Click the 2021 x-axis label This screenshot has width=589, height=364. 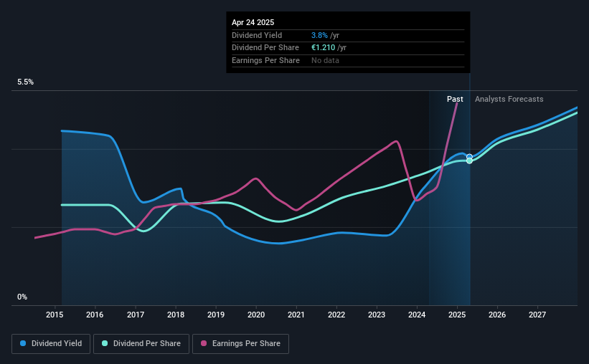point(296,315)
